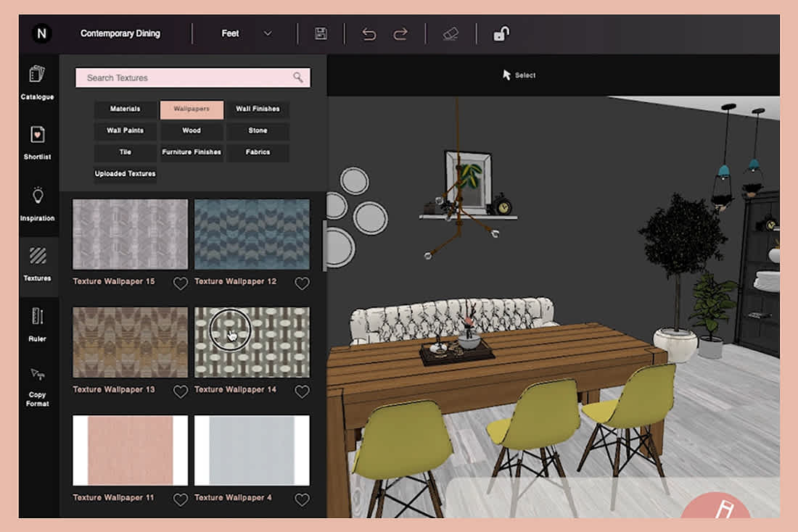This screenshot has width=798, height=532.
Task: Redo the last action
Action: coord(400,33)
